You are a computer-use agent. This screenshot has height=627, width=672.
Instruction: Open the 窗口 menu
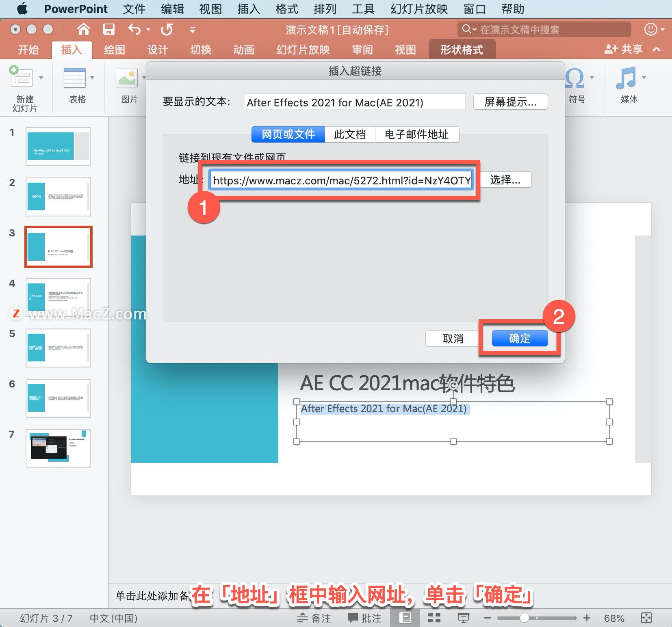[475, 9]
